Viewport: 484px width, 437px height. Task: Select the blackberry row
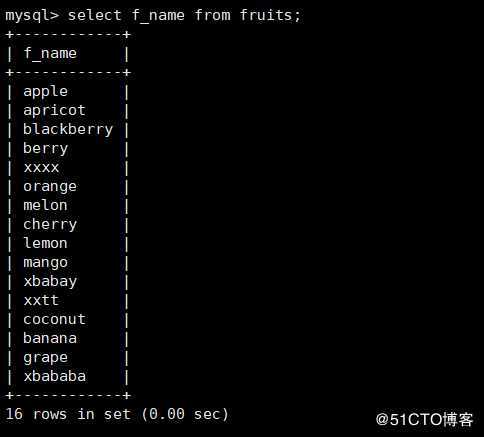point(68,130)
